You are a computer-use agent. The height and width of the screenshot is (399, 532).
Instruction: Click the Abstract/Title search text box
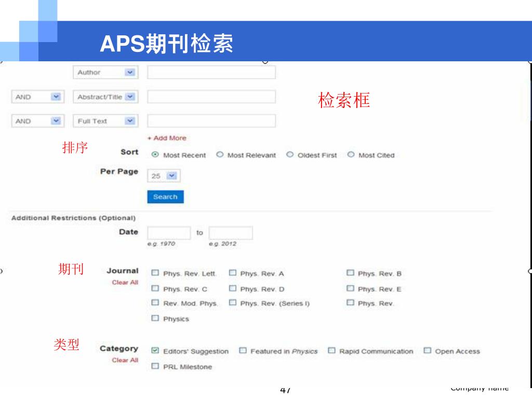pyautogui.click(x=211, y=97)
